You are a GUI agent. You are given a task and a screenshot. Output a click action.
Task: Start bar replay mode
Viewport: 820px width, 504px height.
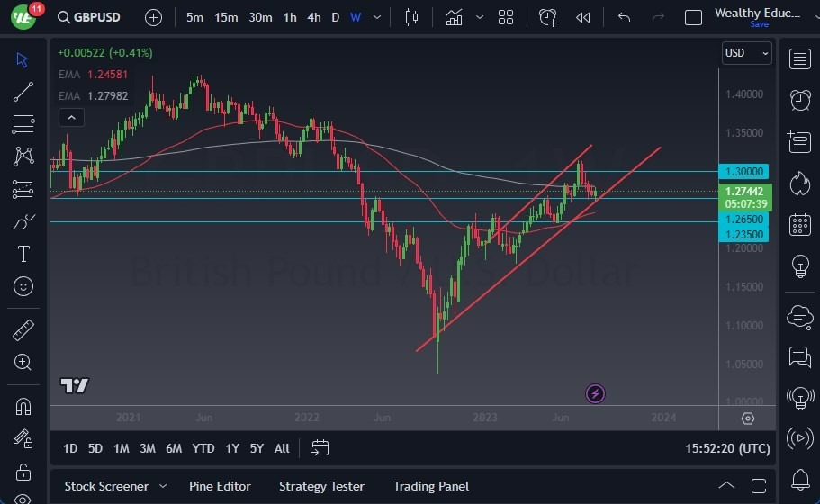click(583, 17)
